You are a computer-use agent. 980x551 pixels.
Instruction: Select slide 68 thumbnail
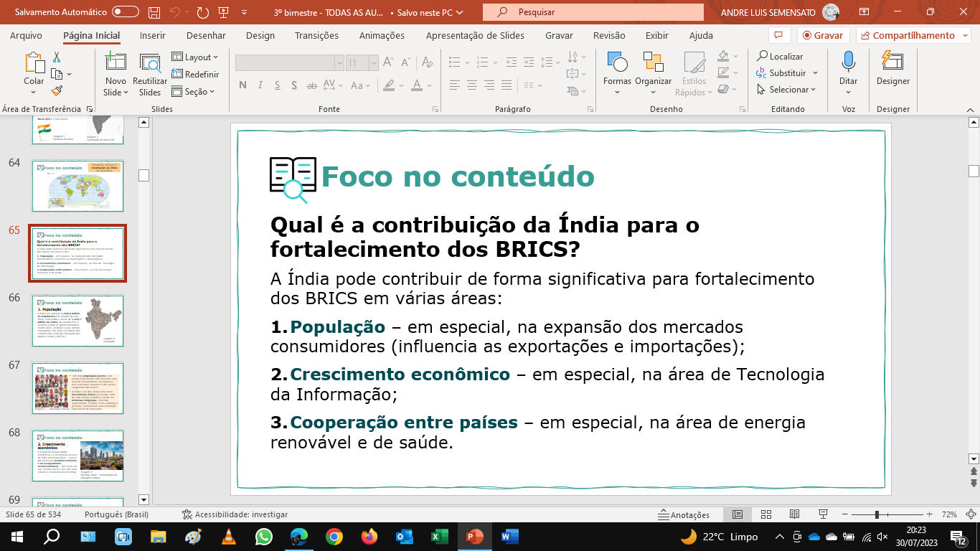point(77,456)
